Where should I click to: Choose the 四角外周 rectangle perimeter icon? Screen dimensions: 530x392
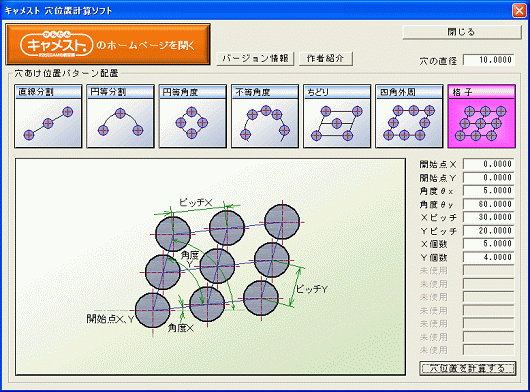tap(409, 116)
